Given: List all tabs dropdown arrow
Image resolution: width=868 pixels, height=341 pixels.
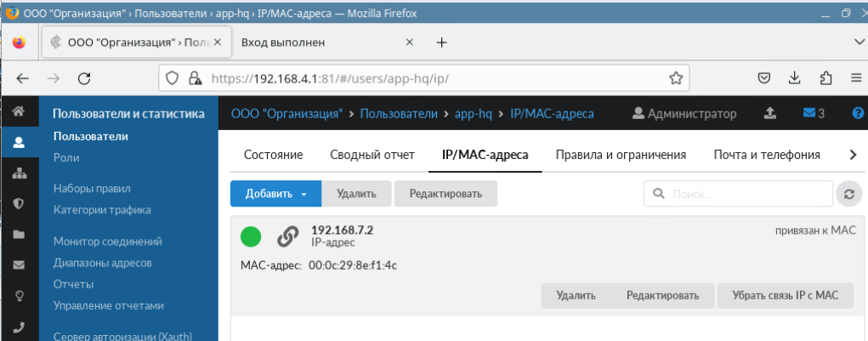Looking at the screenshot, I should tap(858, 43).
